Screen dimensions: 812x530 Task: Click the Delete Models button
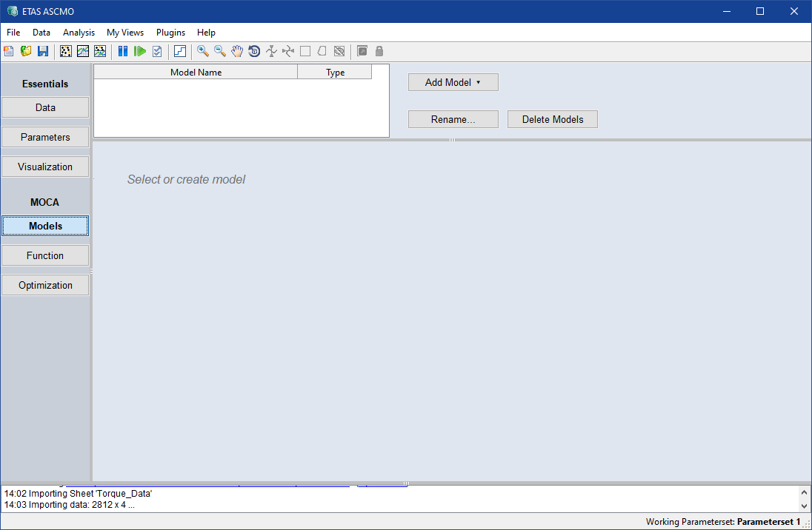552,119
